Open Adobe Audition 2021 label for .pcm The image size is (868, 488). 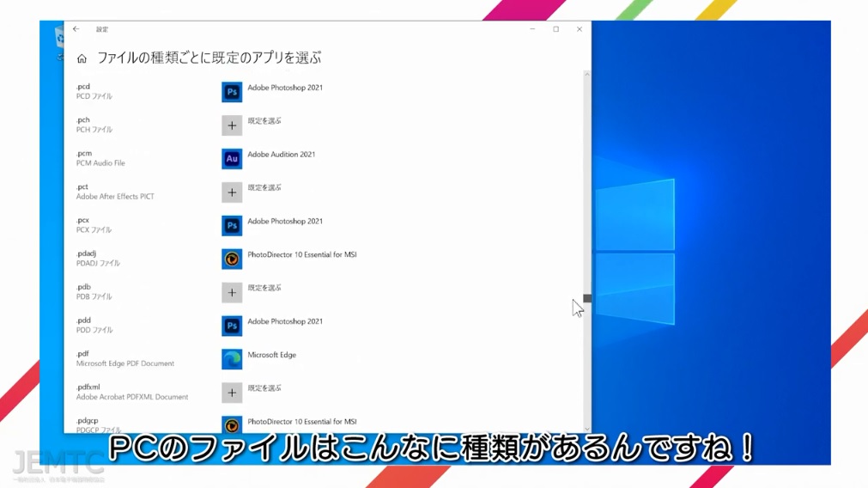tap(282, 155)
